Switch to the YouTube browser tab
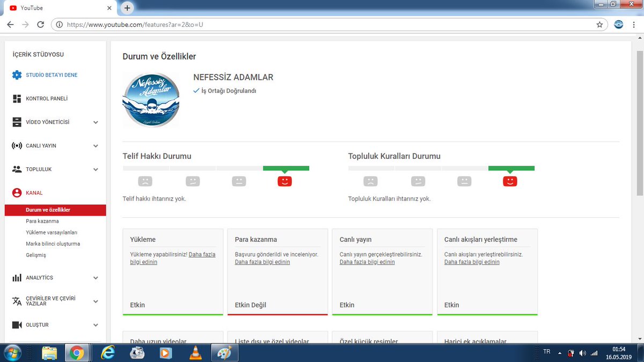Viewport: 644px width, 362px height. point(59,8)
